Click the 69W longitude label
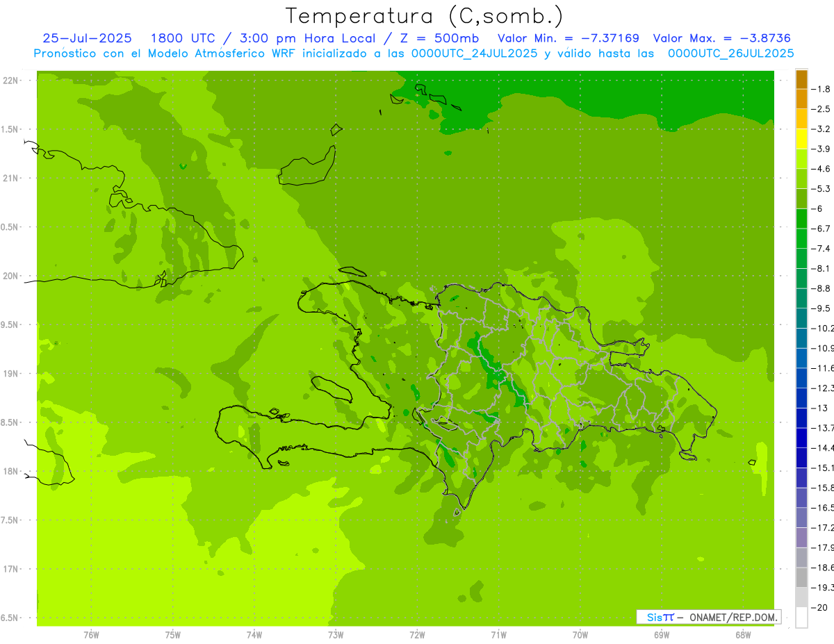The height and width of the screenshot is (644, 834). [662, 635]
